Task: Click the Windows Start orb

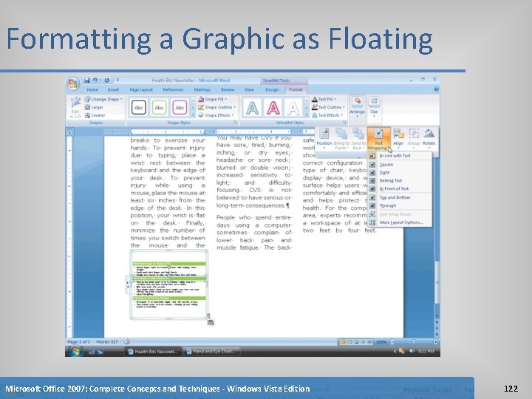Action: [x=75, y=352]
